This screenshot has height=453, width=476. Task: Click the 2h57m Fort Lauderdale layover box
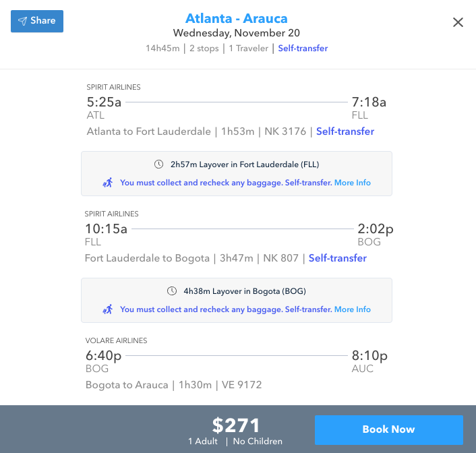237,173
